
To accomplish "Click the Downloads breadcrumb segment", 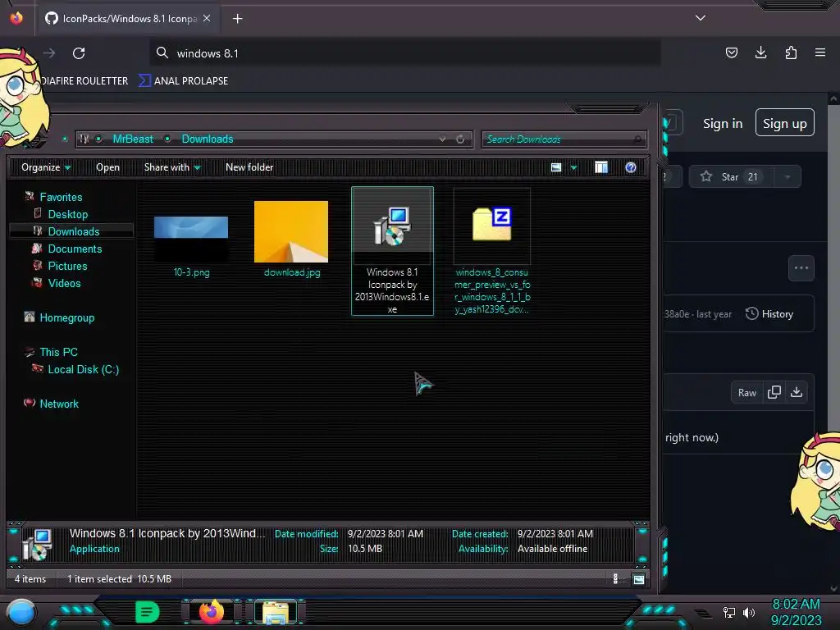I will point(208,139).
